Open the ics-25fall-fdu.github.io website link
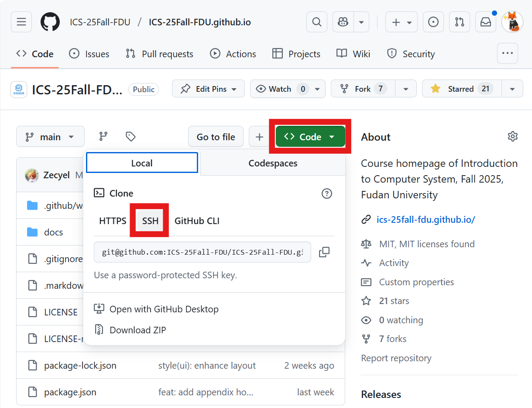The height and width of the screenshot is (408, 532). [426, 219]
